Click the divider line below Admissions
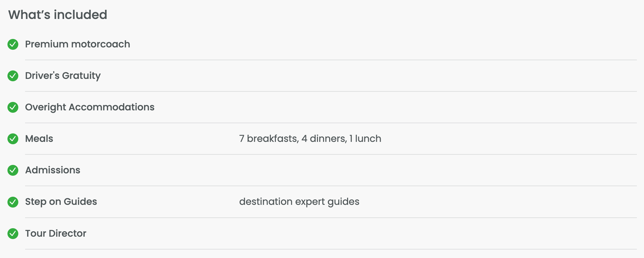Viewport: 644px width, 258px height. pyautogui.click(x=331, y=186)
